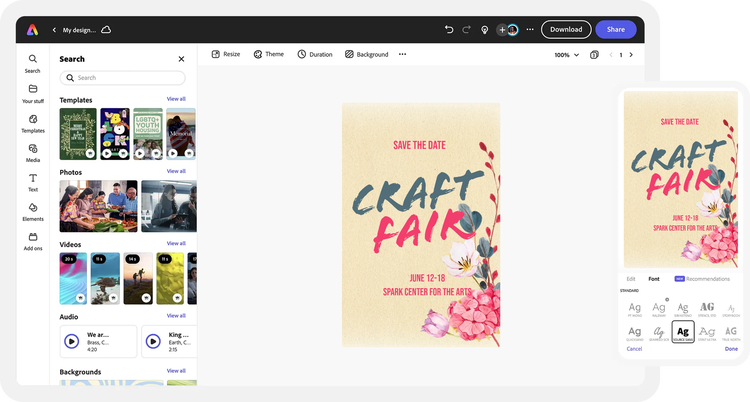Image resolution: width=750 pixels, height=402 pixels.
Task: Open the more options ellipsis in the top bar
Action: 530,29
